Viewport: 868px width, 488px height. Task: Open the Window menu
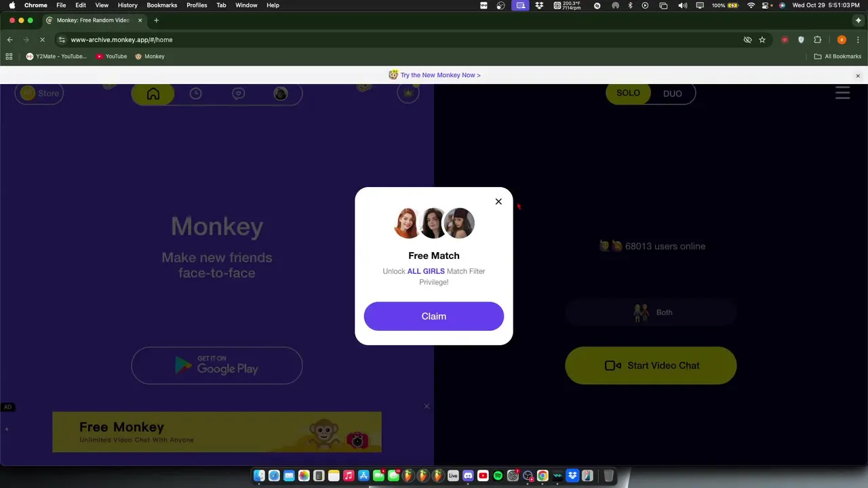point(246,5)
